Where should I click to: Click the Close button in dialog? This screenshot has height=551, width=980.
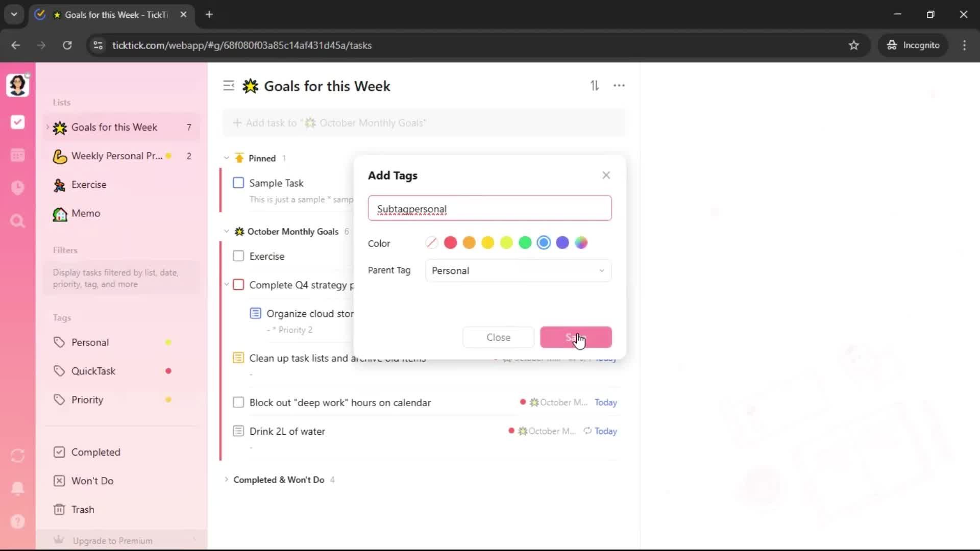pyautogui.click(x=498, y=337)
